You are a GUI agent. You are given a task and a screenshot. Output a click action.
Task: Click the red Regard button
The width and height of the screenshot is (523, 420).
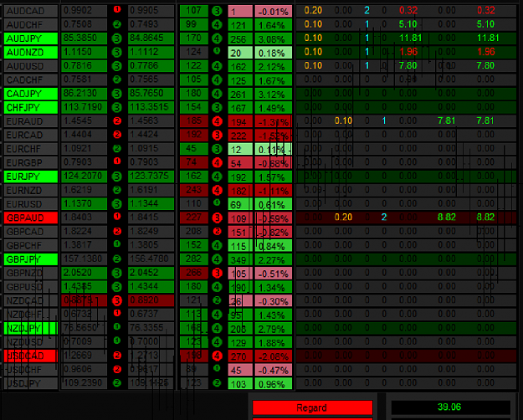(x=312, y=407)
